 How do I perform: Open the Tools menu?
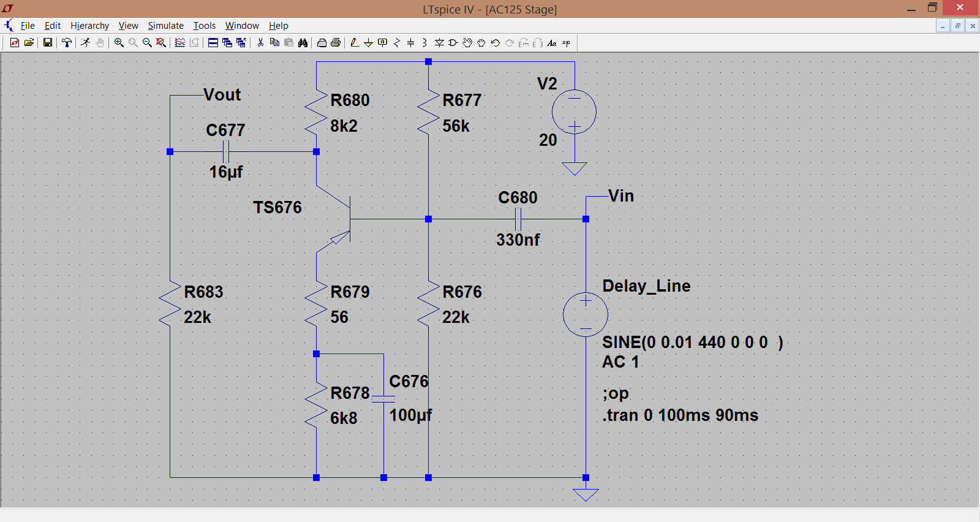pyautogui.click(x=205, y=25)
